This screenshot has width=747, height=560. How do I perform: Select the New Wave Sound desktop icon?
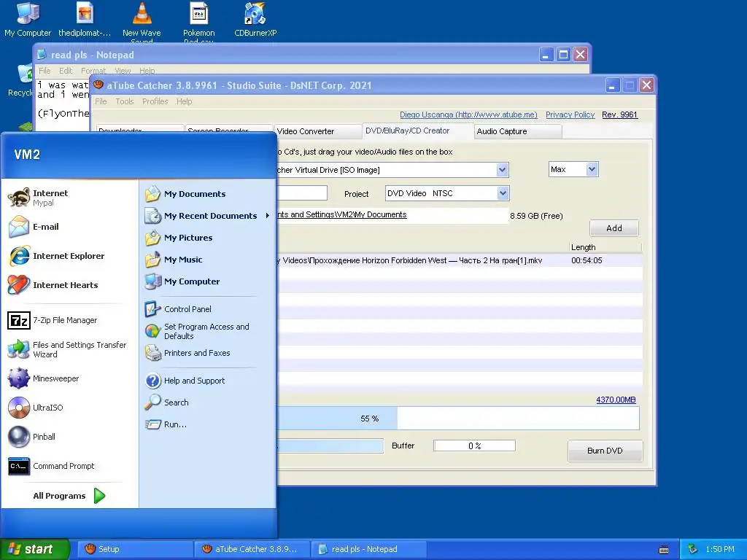(x=142, y=21)
